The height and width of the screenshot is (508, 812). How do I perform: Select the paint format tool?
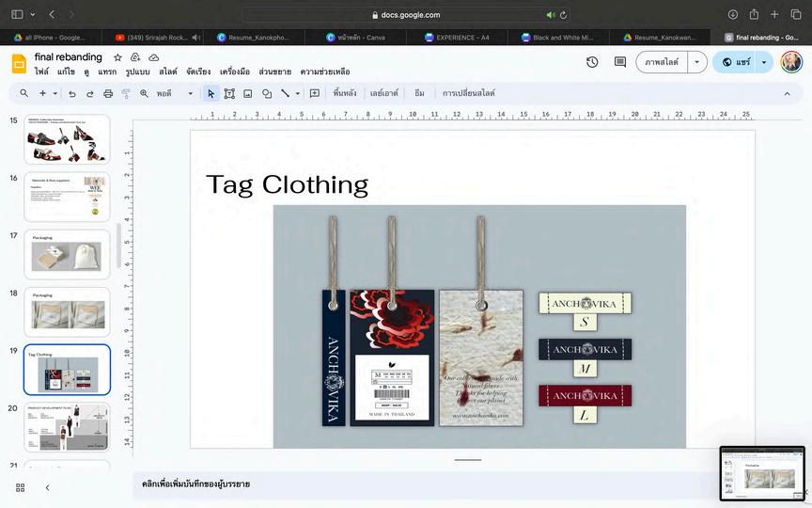pyautogui.click(x=126, y=93)
